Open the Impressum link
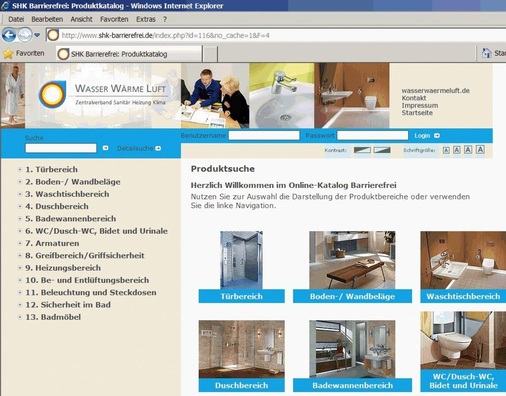 (420, 105)
